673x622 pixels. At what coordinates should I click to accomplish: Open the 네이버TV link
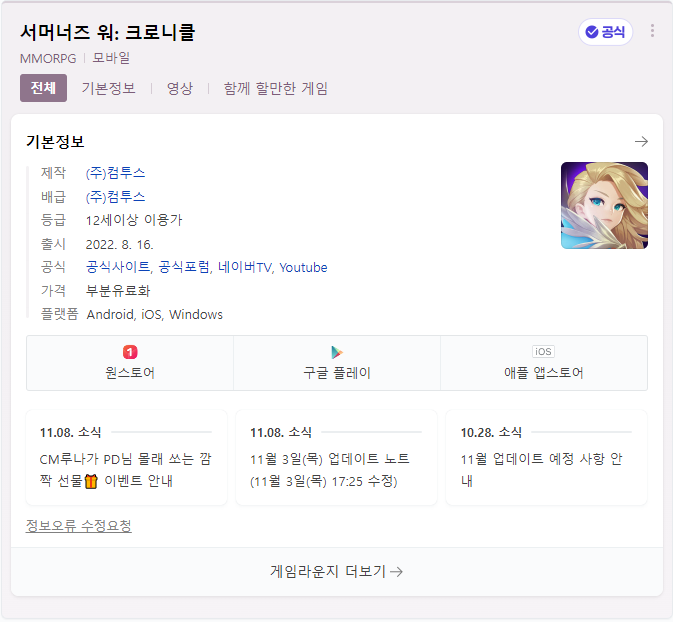point(245,267)
